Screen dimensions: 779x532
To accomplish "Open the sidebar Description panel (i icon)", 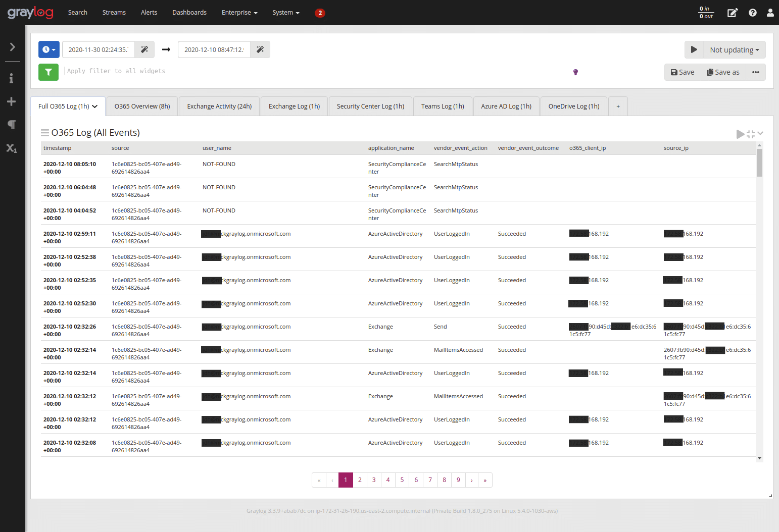I will [x=12, y=78].
